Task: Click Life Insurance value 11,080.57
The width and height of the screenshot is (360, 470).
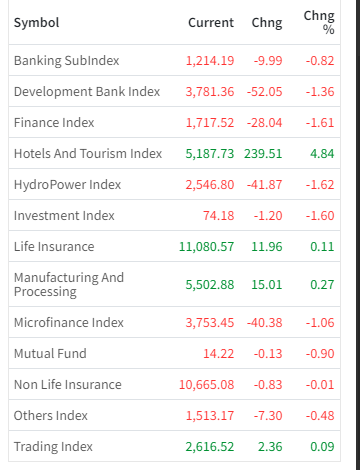Action: click(x=206, y=247)
